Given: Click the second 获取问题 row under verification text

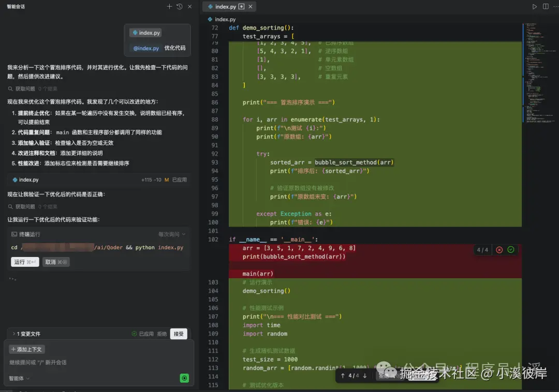Looking at the screenshot, I should coord(33,206).
